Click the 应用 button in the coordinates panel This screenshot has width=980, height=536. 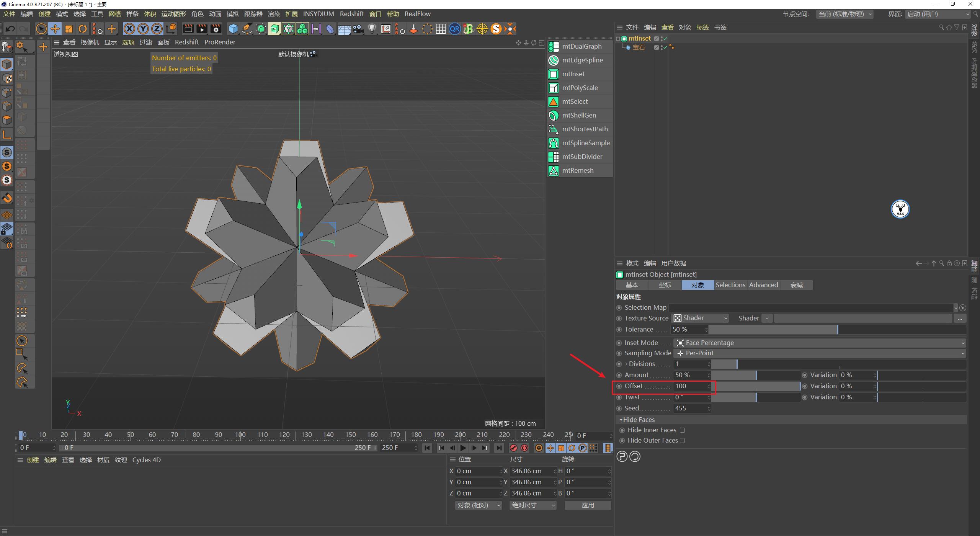[x=588, y=505]
